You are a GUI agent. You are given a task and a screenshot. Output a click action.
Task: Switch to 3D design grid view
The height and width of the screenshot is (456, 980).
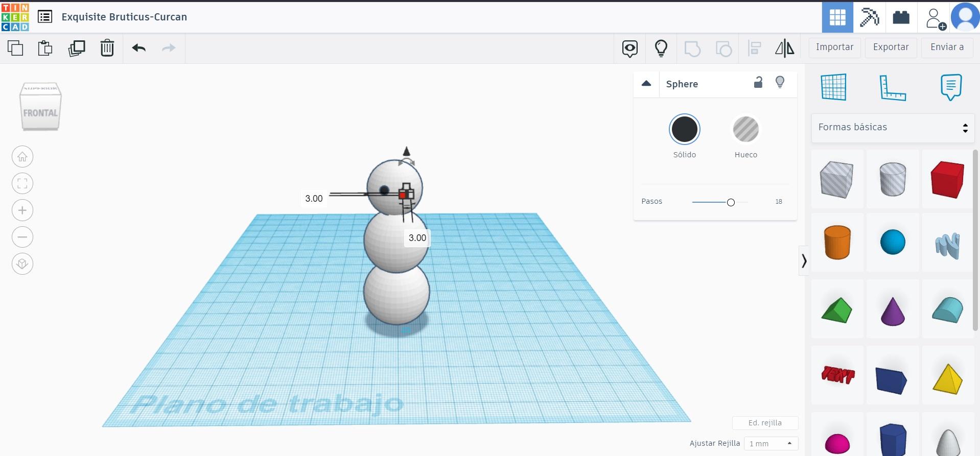pyautogui.click(x=837, y=17)
